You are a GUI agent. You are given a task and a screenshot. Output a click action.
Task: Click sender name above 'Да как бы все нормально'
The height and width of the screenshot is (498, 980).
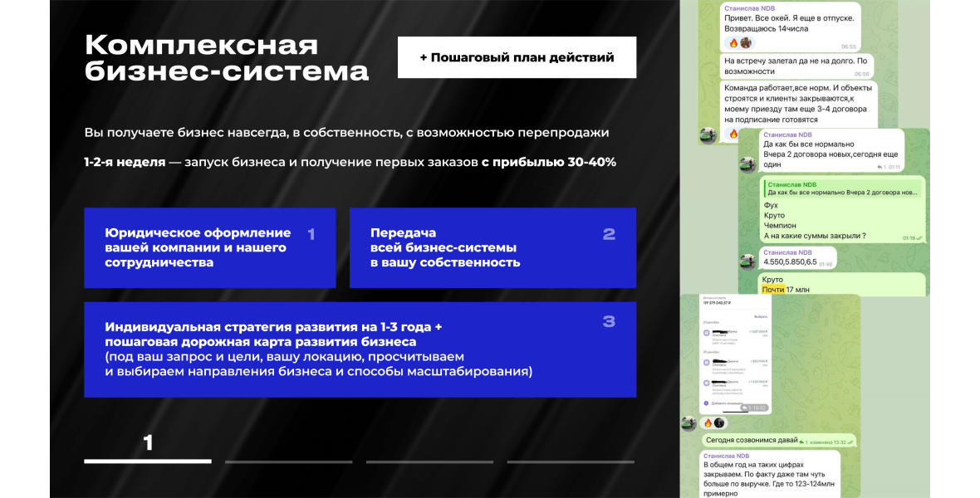(x=787, y=135)
